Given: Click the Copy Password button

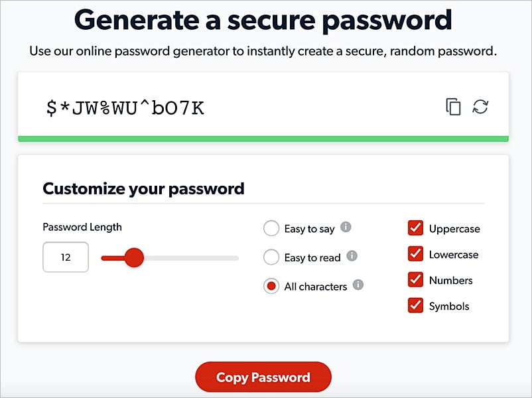Looking at the screenshot, I should coord(263,377).
